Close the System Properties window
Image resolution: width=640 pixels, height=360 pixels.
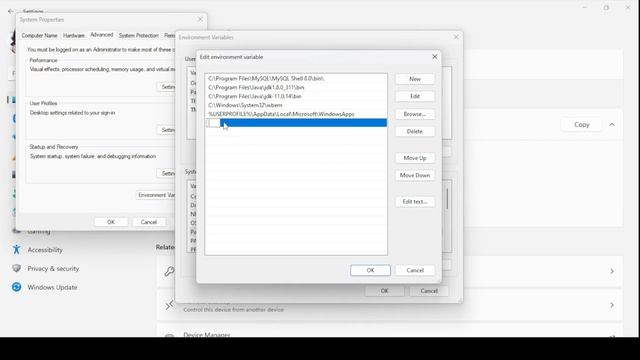(x=200, y=19)
